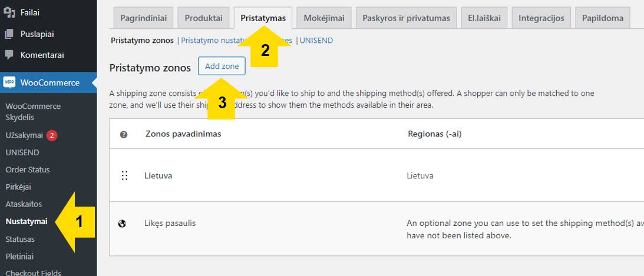644x276 pixels.
Task: Click the globe icon beside Likęs pasaulis
Action: tap(121, 224)
